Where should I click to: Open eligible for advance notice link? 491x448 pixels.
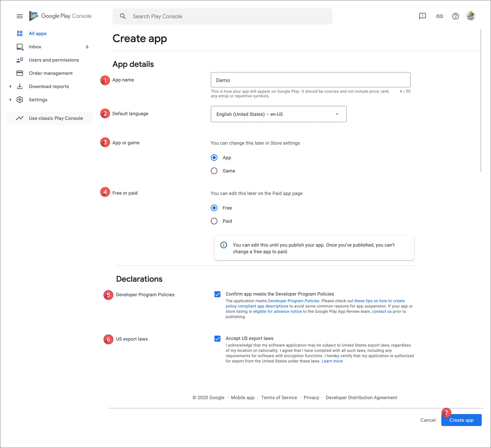point(277,311)
